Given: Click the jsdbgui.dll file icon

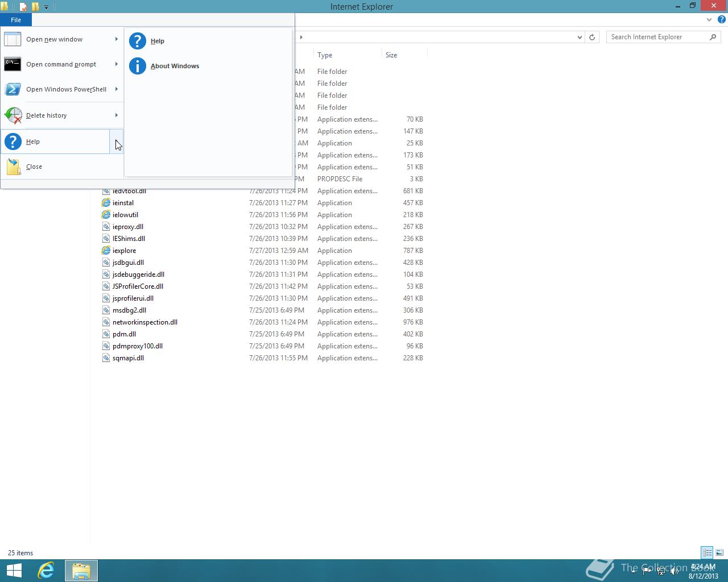Looking at the screenshot, I should 106,263.
